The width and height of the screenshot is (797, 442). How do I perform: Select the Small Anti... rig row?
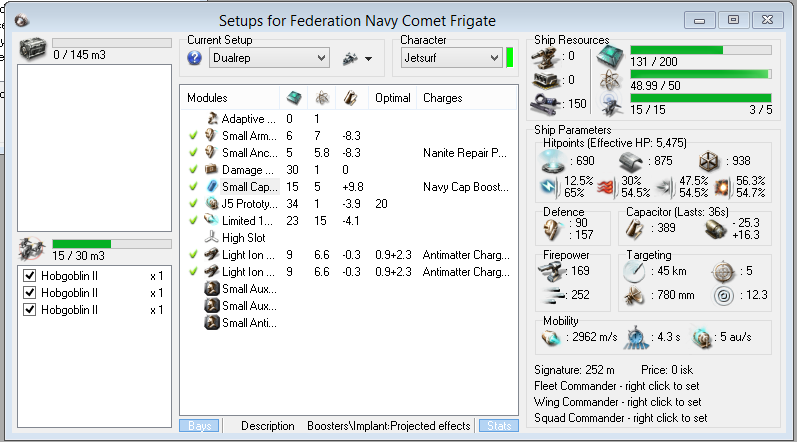[348, 323]
